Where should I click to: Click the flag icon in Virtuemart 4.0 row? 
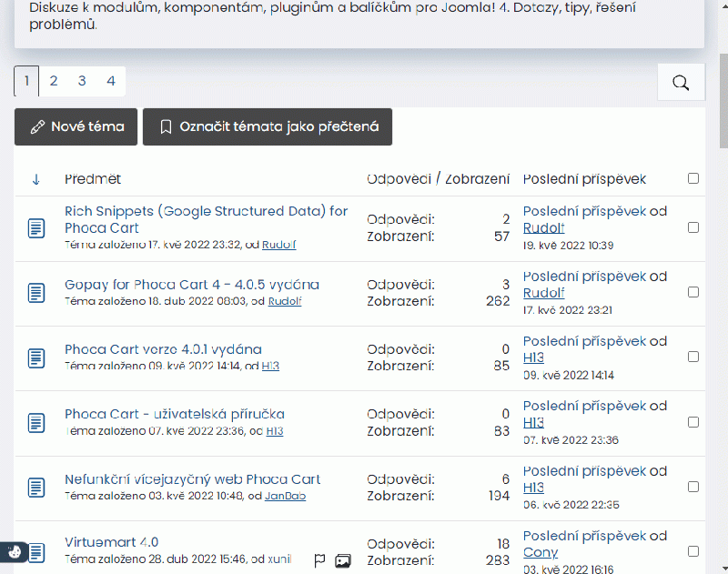coord(319,560)
